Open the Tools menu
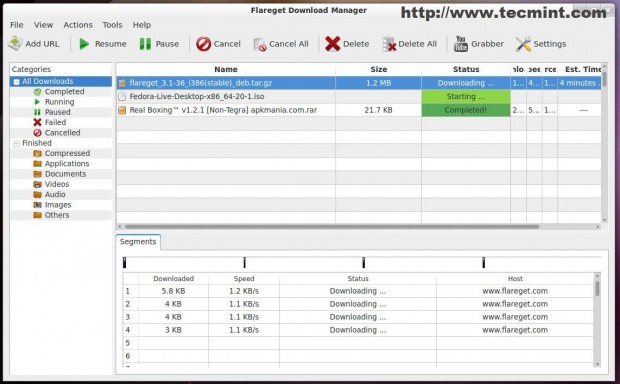The image size is (620, 384). [112, 25]
